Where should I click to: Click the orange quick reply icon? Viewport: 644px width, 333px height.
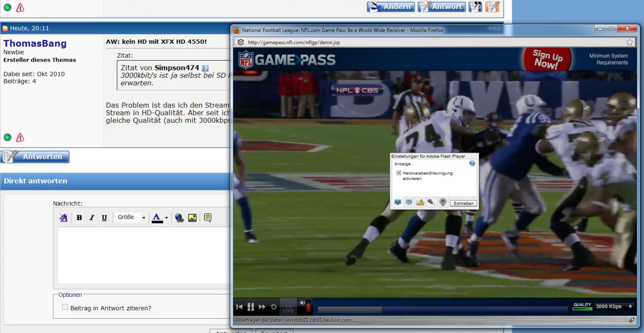tap(492, 7)
